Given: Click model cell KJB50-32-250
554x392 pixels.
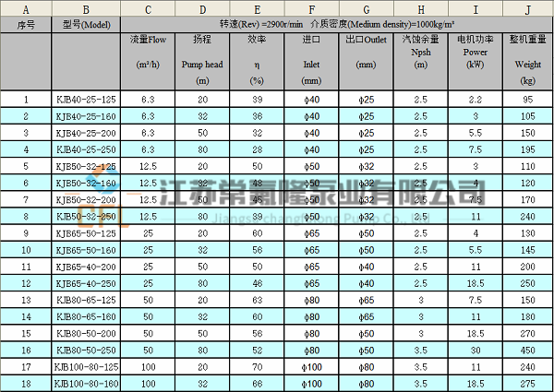Looking at the screenshot, I should 86,216.
